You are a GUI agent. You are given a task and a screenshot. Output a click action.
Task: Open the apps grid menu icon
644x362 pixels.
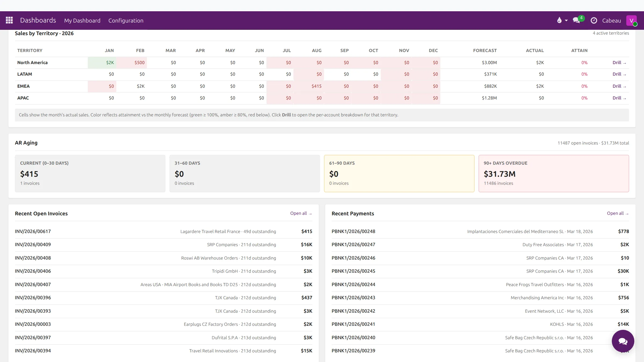point(9,20)
